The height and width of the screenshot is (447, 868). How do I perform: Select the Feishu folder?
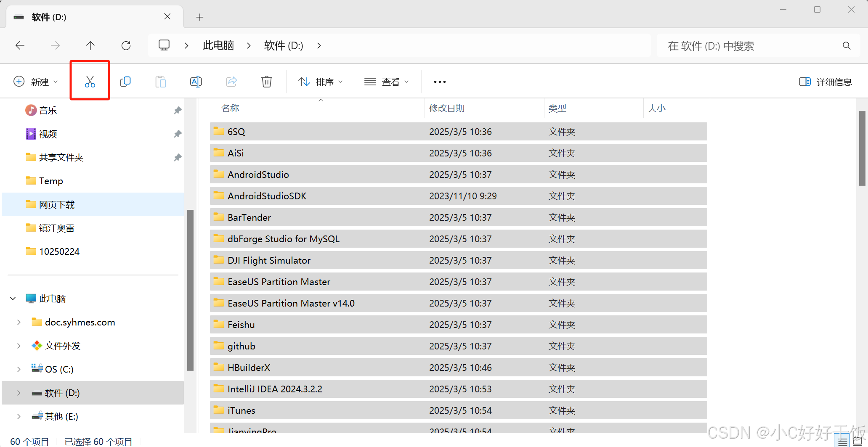coord(458,325)
